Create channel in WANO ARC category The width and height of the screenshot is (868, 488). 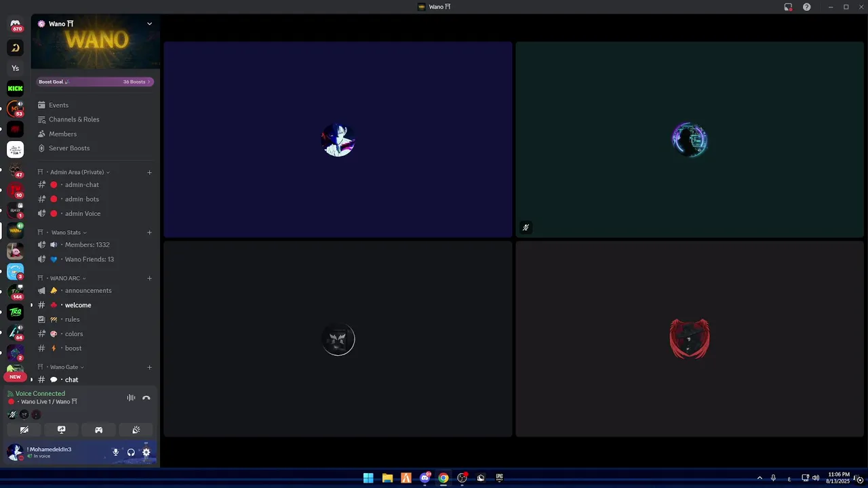point(149,278)
